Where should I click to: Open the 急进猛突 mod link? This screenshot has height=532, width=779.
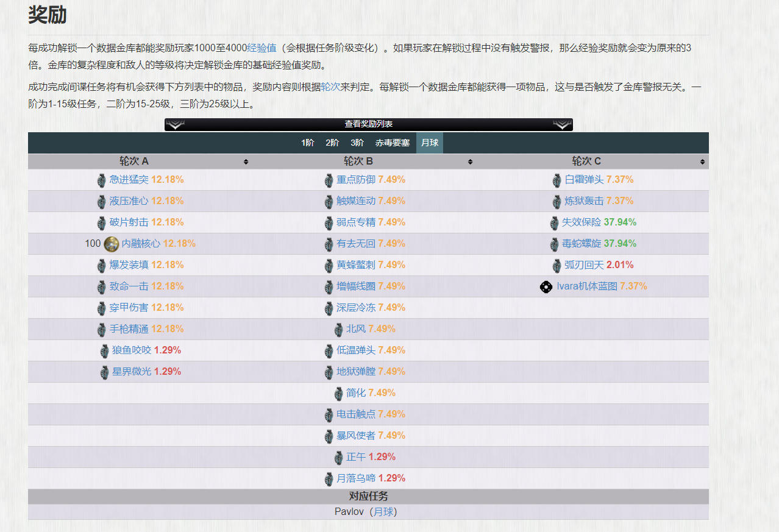pyautogui.click(x=129, y=180)
